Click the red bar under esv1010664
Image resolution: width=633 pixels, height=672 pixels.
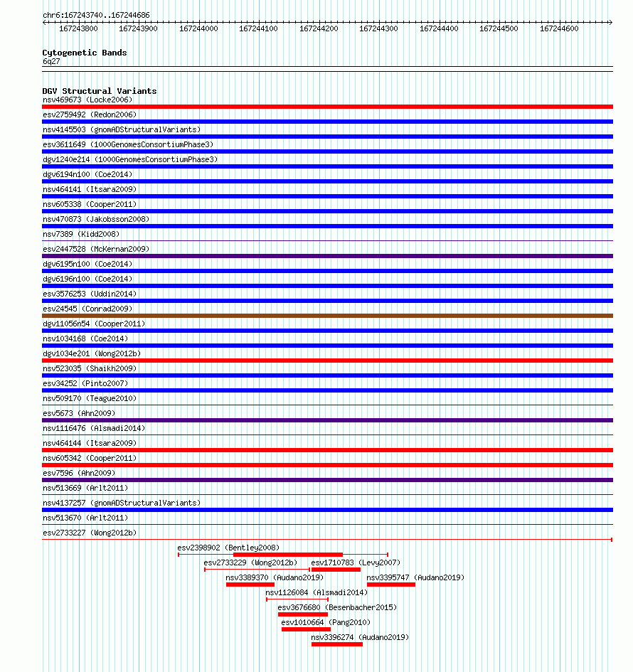306,629
